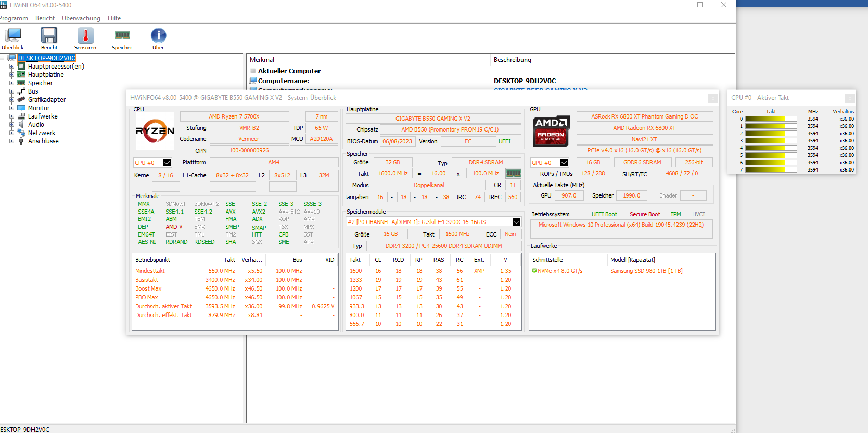Click the icon beside Computername
Viewport: 868px width, 433px height.
click(253, 81)
